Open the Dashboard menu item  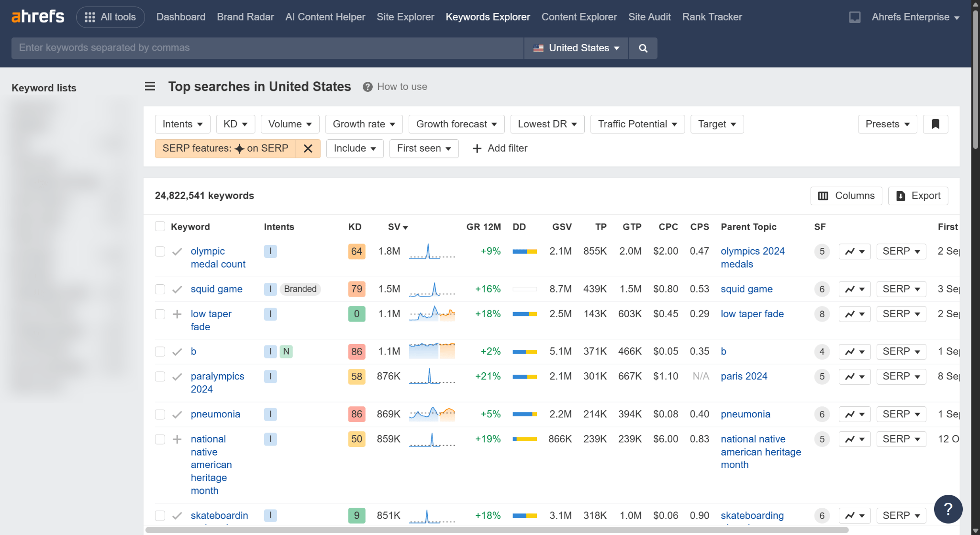coord(180,17)
